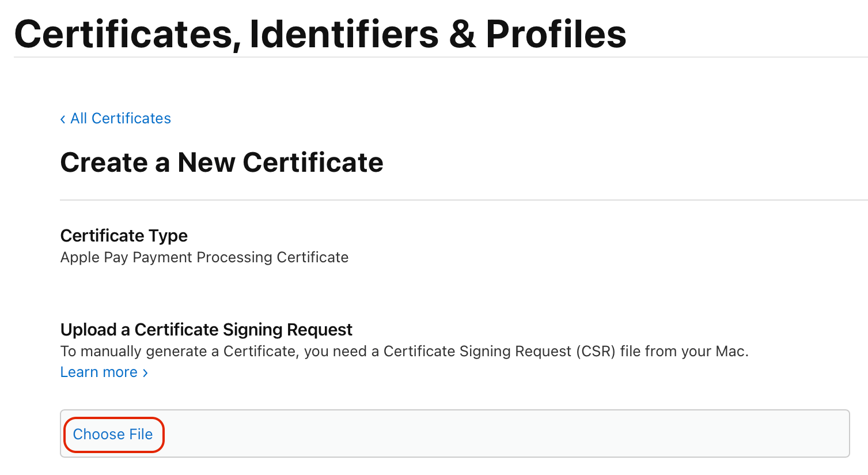Click the arrow chevron after Learn more
Screen dimensions: 868x475
[145, 373]
